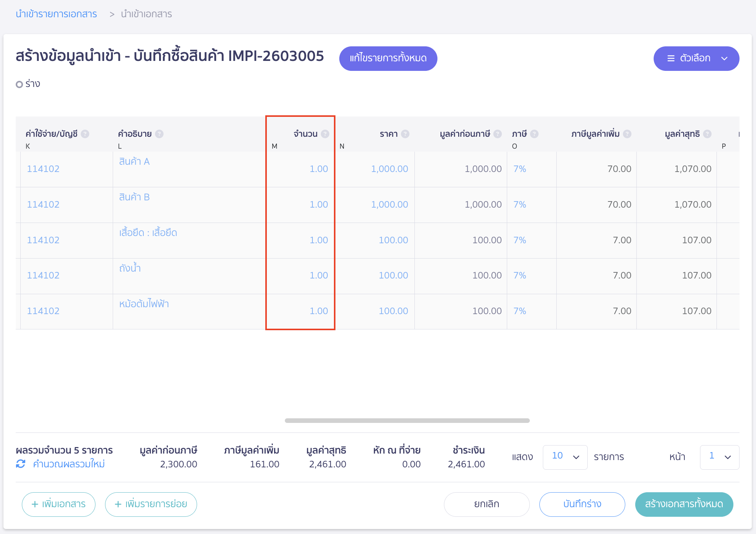Click the สร้างเอกสารทั้งหมด button
This screenshot has height=534, width=756.
pos(684,504)
